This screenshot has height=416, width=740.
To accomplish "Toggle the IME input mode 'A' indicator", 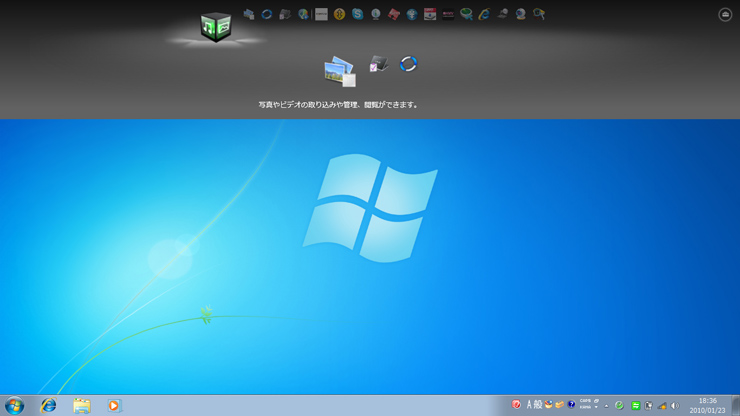I will 529,405.
